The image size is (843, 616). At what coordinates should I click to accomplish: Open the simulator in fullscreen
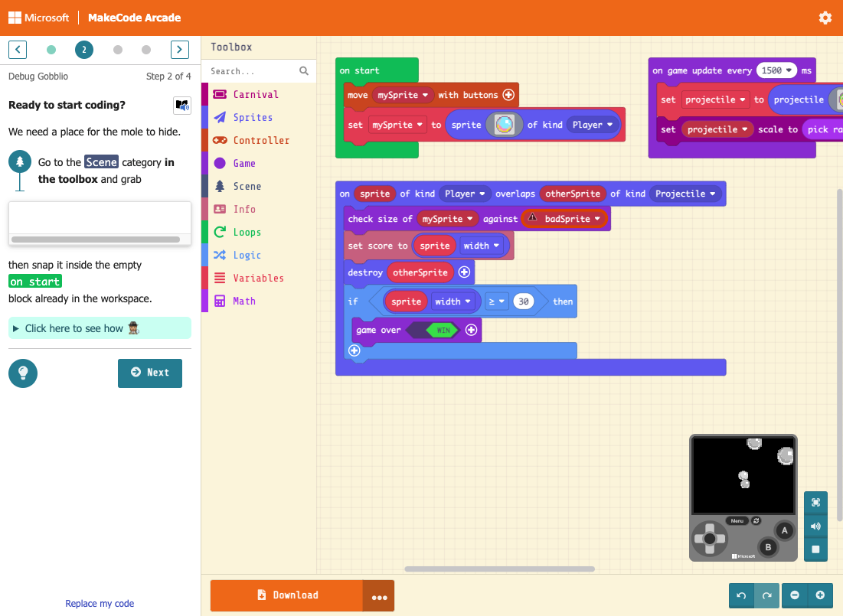[815, 503]
